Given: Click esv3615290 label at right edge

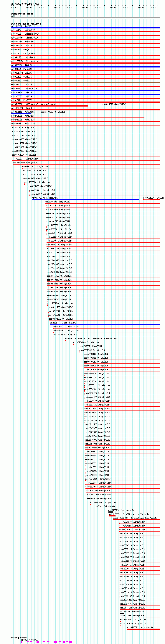Looking at the screenshot, I should [154, 198].
